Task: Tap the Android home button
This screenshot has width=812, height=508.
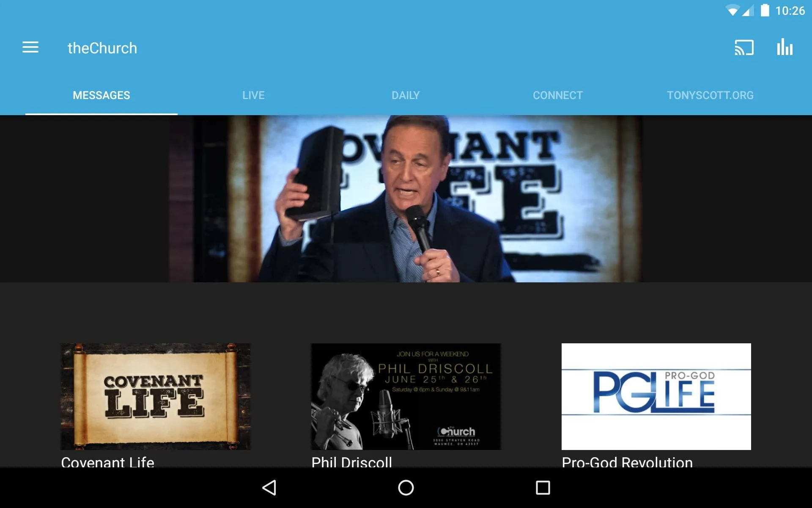Action: tap(405, 488)
